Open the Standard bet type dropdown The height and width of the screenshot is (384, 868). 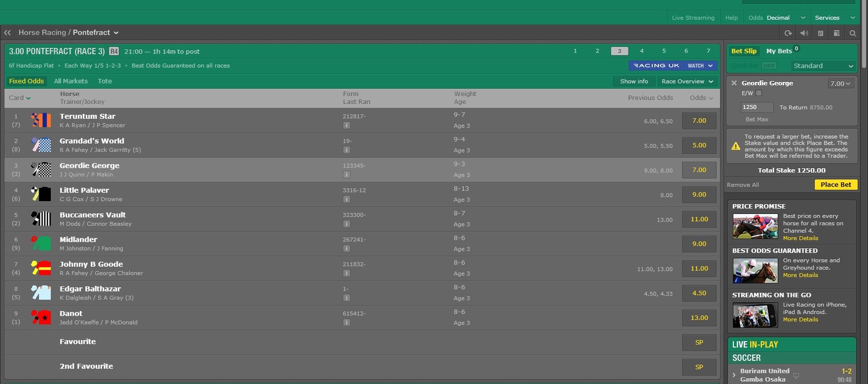[x=823, y=66]
